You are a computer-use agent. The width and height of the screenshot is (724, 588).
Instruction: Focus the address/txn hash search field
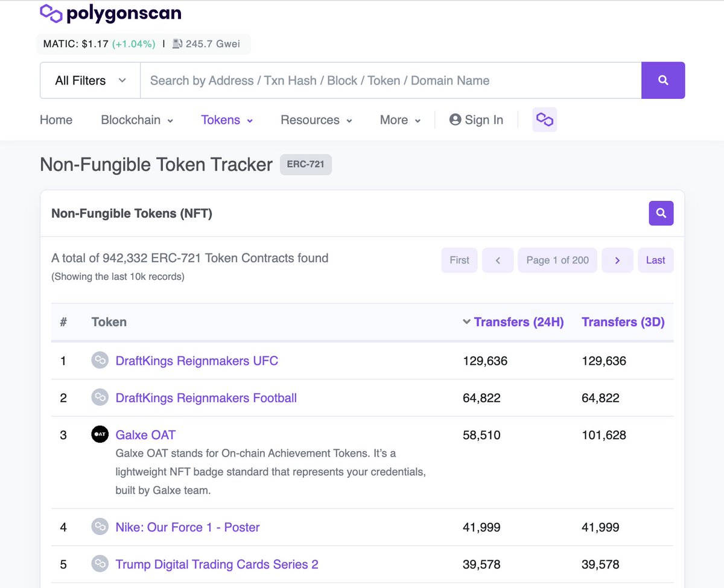[391, 80]
